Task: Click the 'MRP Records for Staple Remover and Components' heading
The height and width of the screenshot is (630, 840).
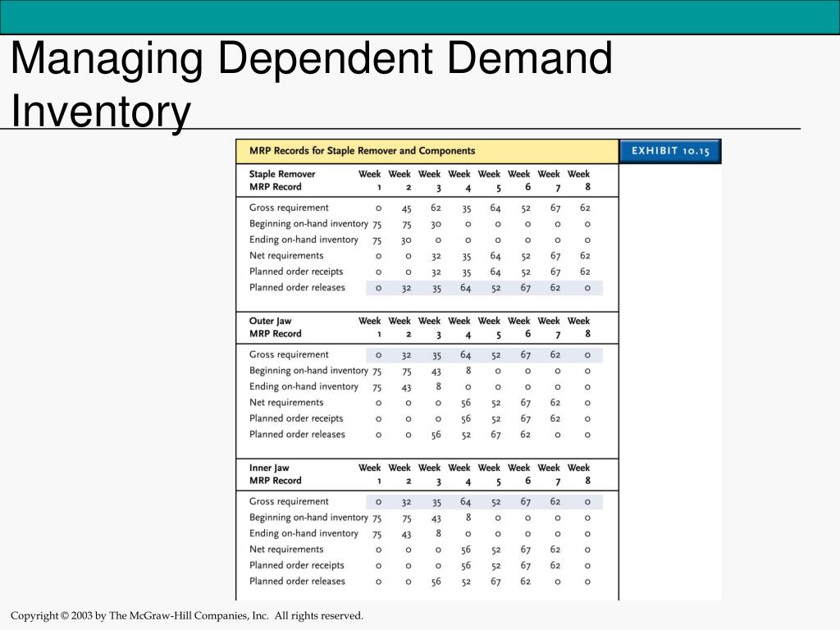Action: pos(362,151)
